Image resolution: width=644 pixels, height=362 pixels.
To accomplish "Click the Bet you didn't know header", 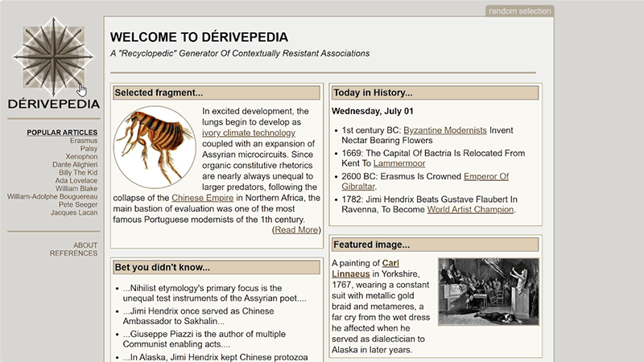I will click(217, 267).
